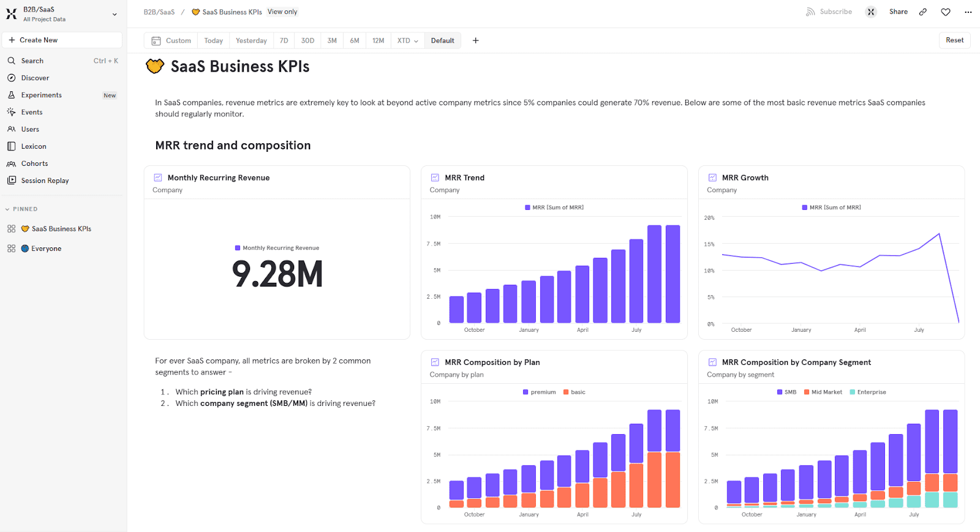
Task: Open the three-dot more options menu
Action: pyautogui.click(x=968, y=12)
